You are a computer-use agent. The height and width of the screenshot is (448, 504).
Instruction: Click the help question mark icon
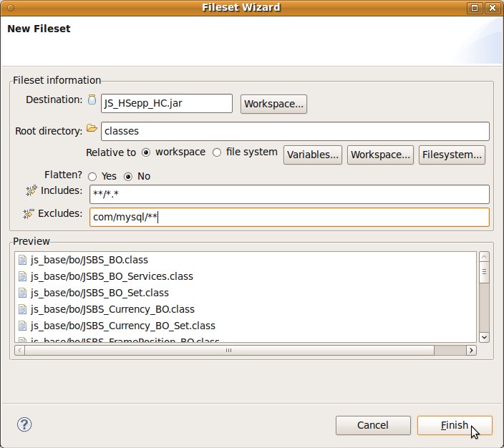point(24,424)
